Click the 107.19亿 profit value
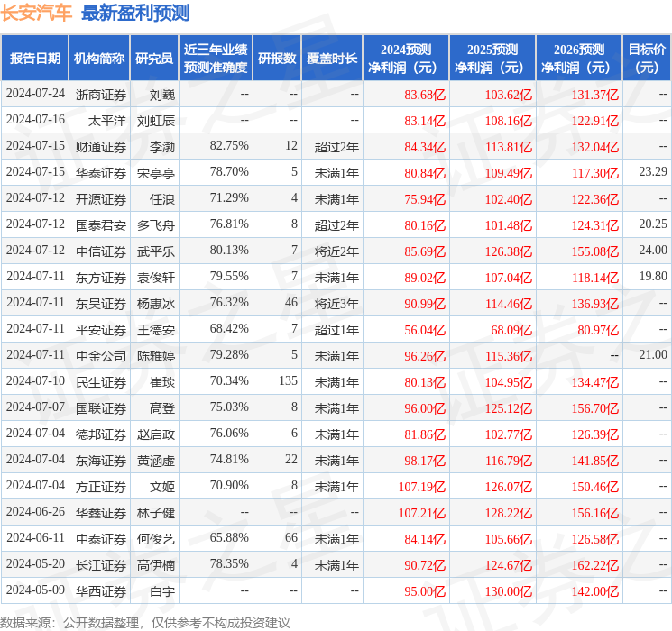The image size is (672, 631). [x=422, y=487]
